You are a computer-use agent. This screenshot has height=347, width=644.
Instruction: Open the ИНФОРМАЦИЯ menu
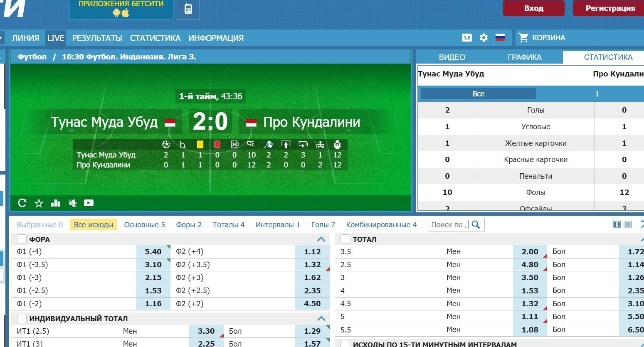pos(216,38)
